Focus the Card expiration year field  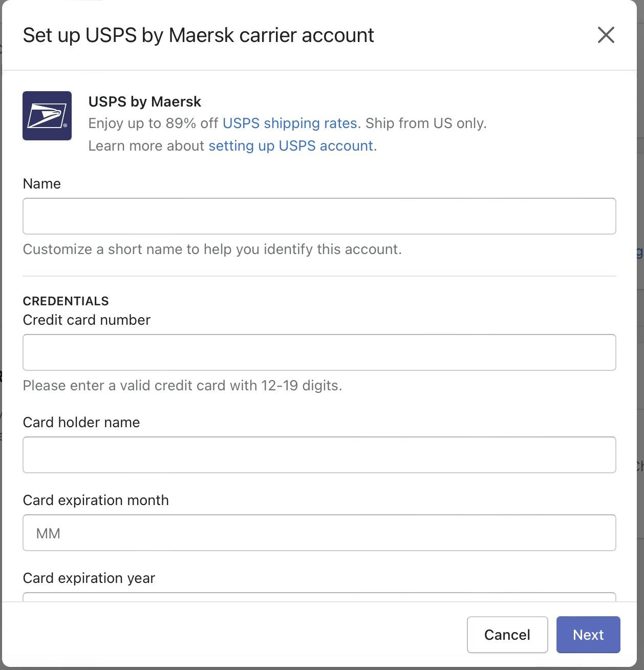click(319, 597)
